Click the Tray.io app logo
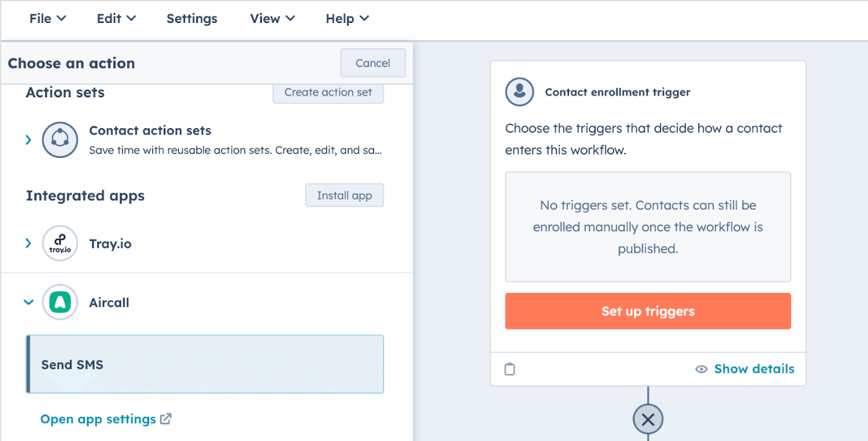This screenshot has height=441, width=868. click(60, 243)
